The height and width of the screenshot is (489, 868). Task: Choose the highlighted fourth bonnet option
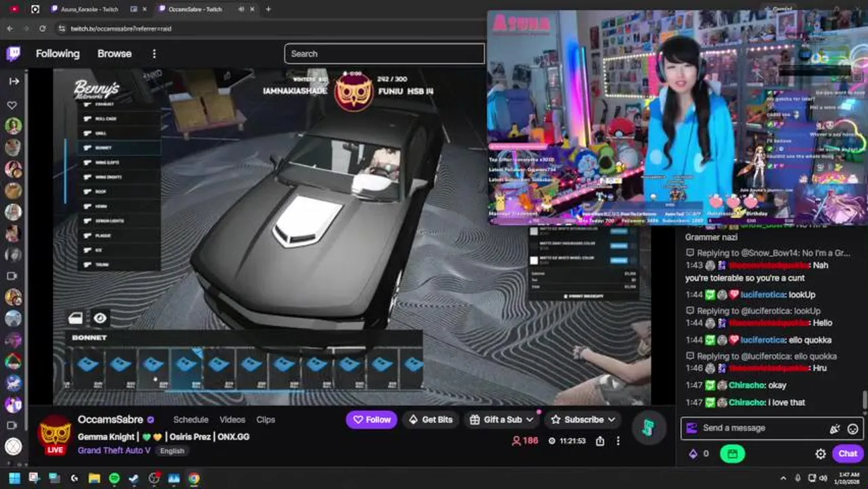coord(185,369)
